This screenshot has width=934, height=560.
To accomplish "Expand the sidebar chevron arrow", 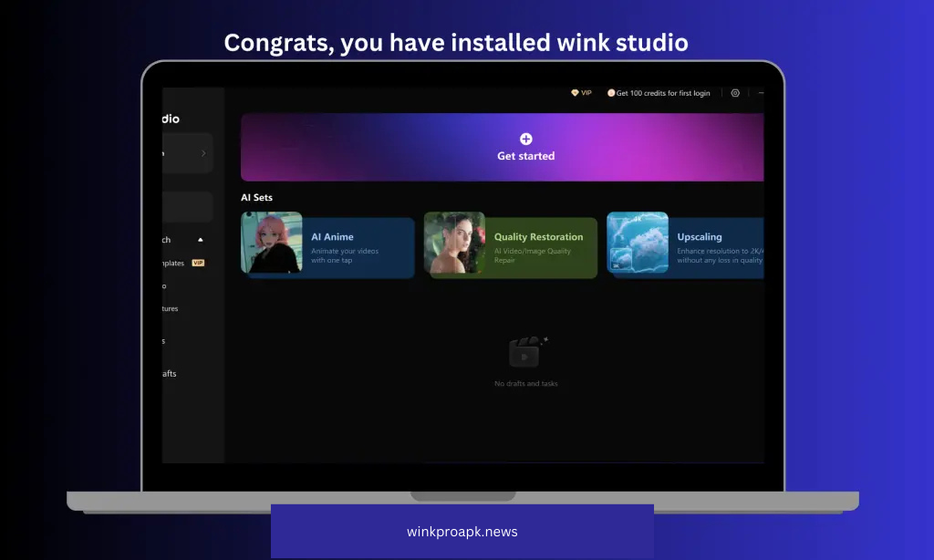I will pyautogui.click(x=203, y=153).
